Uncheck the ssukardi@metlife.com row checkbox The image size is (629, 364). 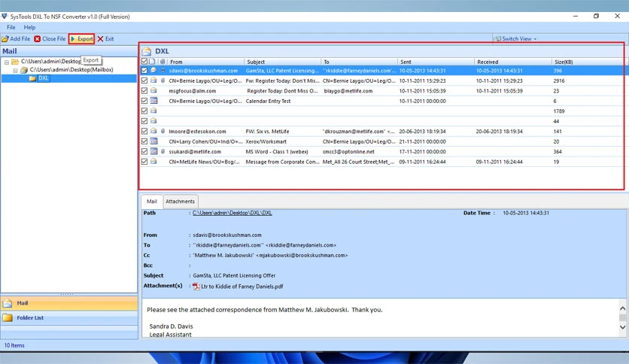[x=144, y=151]
